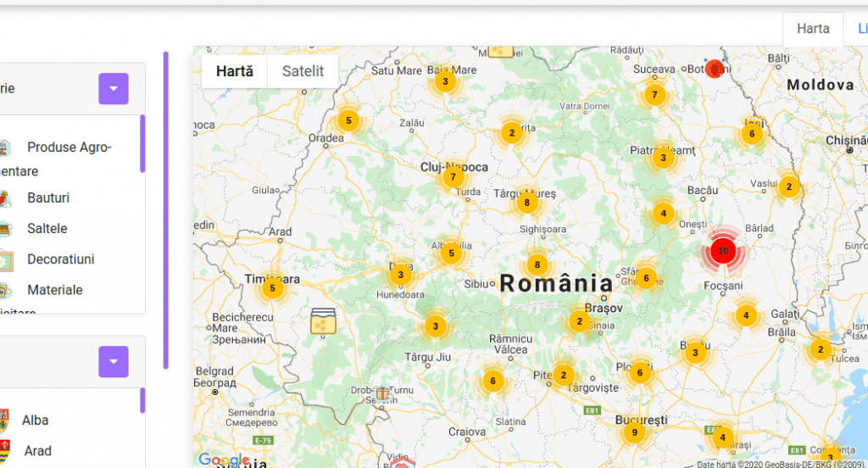Open the cluster of 3 near Hunedoara
Image resolution: width=868 pixels, height=468 pixels.
[x=401, y=274]
